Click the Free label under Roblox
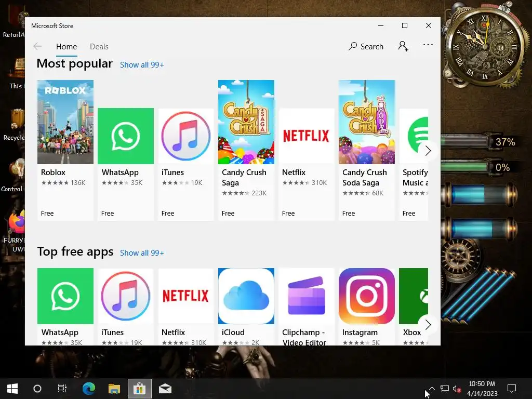The image size is (532, 399). point(47,214)
